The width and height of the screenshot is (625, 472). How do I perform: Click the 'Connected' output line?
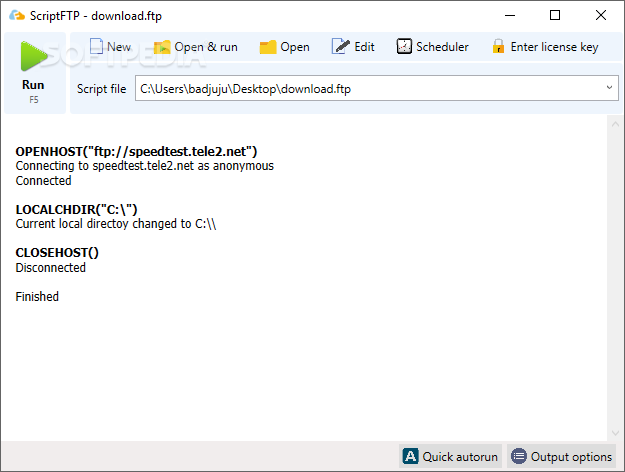(x=43, y=181)
